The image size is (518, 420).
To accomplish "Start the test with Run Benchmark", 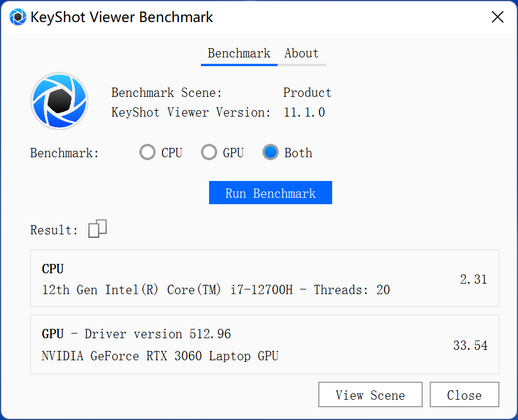I will coord(271,193).
